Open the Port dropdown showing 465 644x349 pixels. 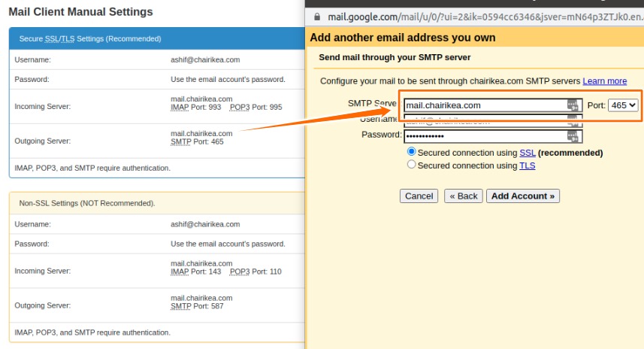pos(623,105)
